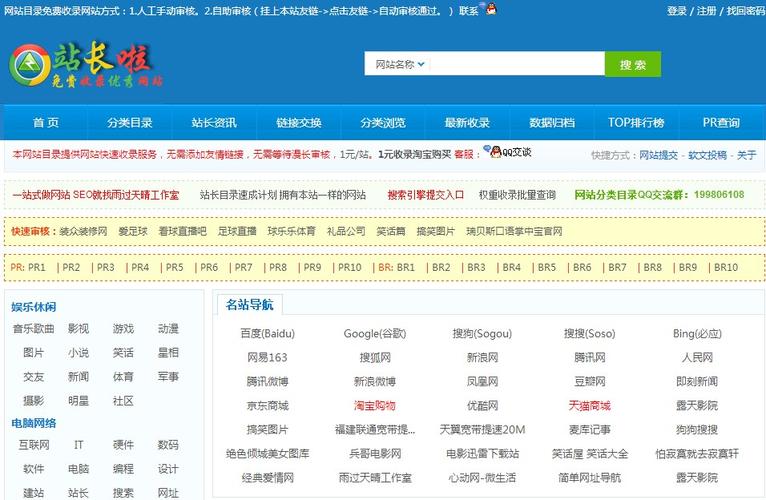The width and height of the screenshot is (766, 500).
Task: Open the QQ交谈 customer service chat
Action: pos(508,152)
